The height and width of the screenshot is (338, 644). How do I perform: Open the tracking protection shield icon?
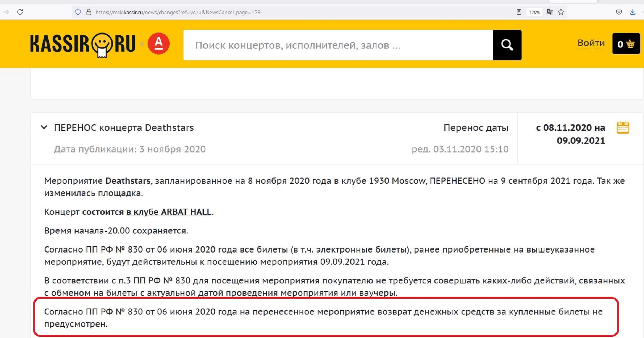(78, 12)
